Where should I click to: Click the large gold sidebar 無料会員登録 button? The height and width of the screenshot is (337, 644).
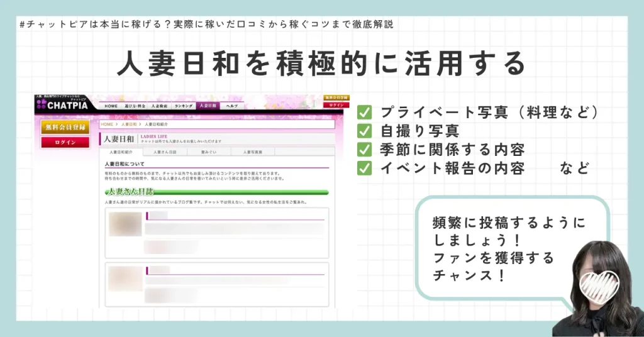(x=65, y=127)
